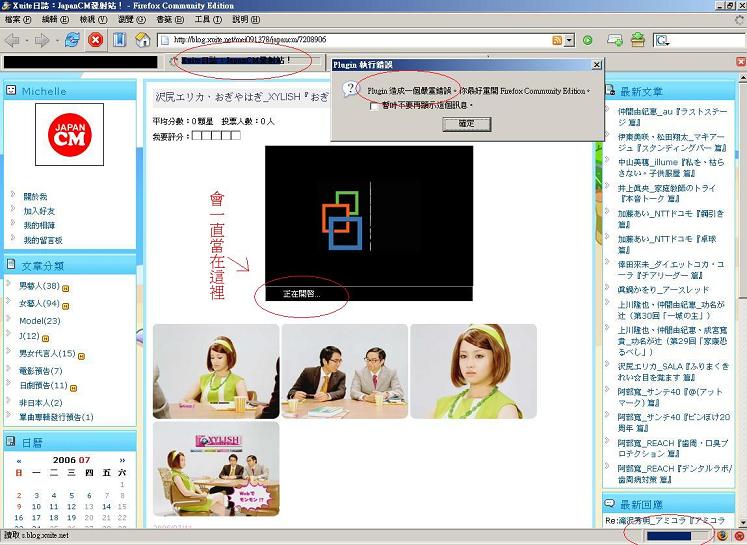Open the Back button history dropdown
This screenshot has height=545, width=747.
tap(27, 40)
